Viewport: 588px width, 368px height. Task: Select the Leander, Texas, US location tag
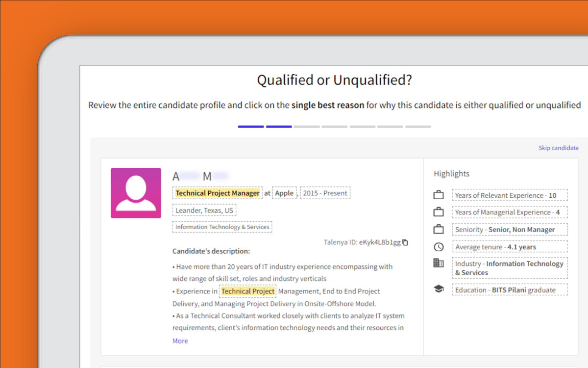click(x=204, y=210)
